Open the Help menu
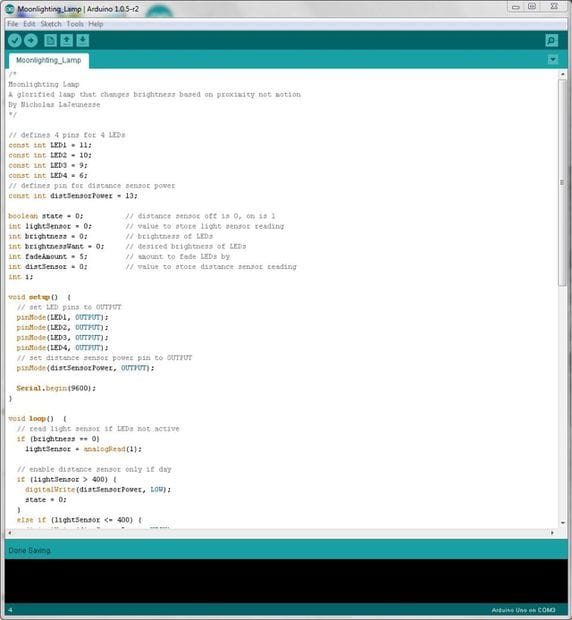 click(x=96, y=24)
